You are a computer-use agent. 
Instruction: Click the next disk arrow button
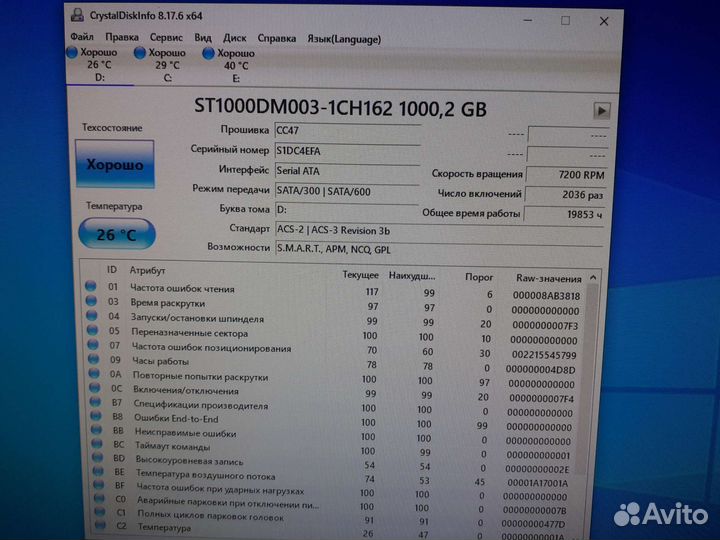click(x=602, y=111)
